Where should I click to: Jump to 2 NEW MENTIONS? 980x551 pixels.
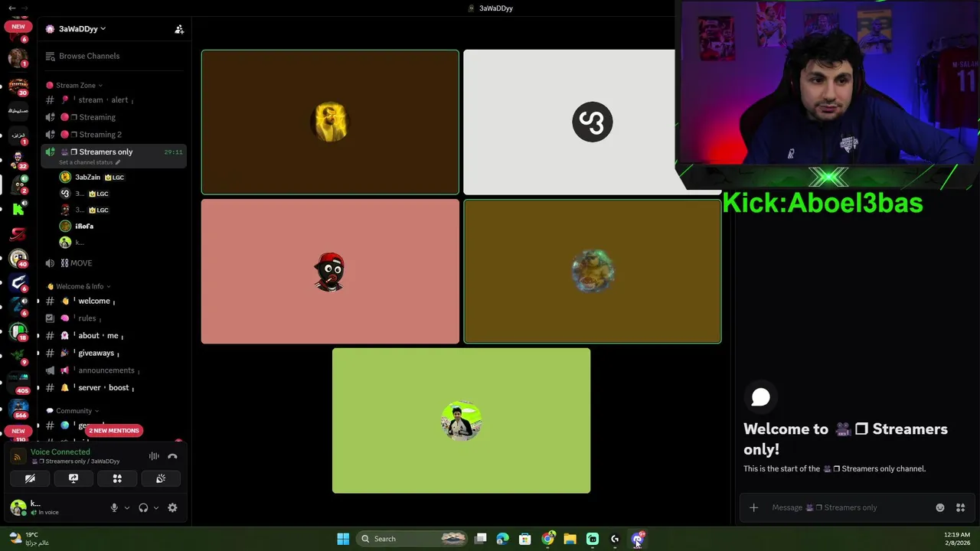pos(113,430)
